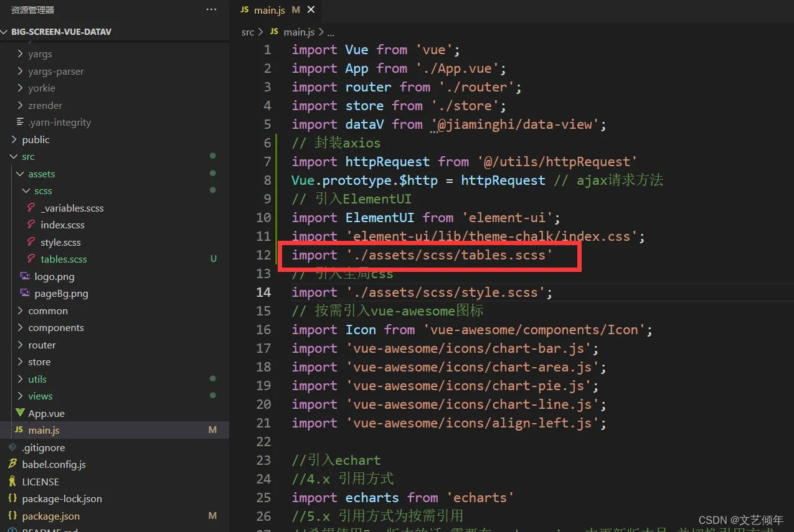Viewport: 794px width, 532px height.
Task: Expand the components folder
Action: click(x=55, y=328)
